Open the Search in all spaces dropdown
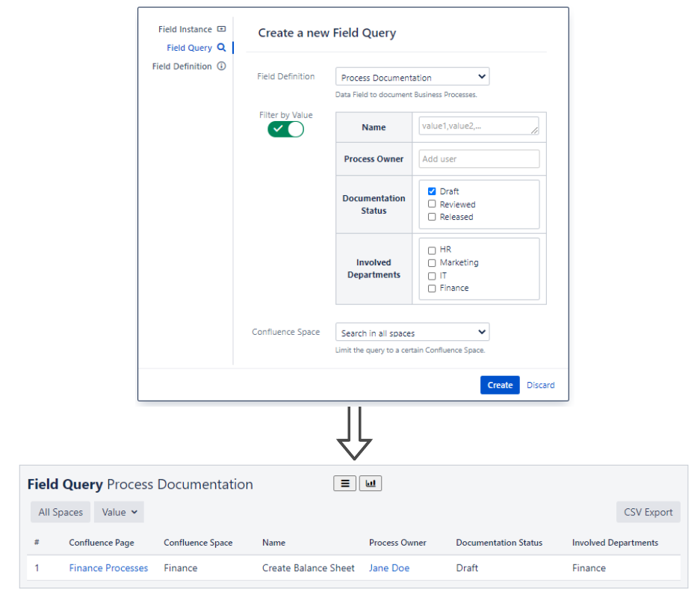Image resolution: width=700 pixels, height=598 pixels. coord(412,333)
